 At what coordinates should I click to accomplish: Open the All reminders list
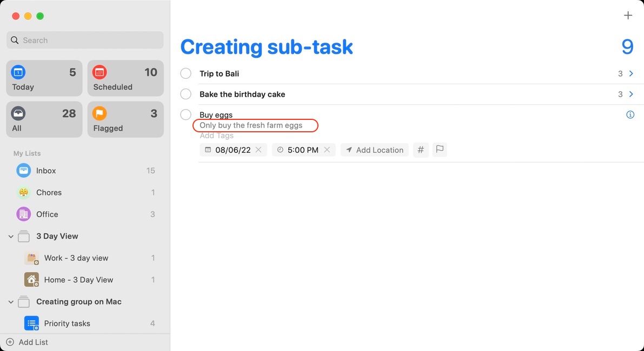44,119
